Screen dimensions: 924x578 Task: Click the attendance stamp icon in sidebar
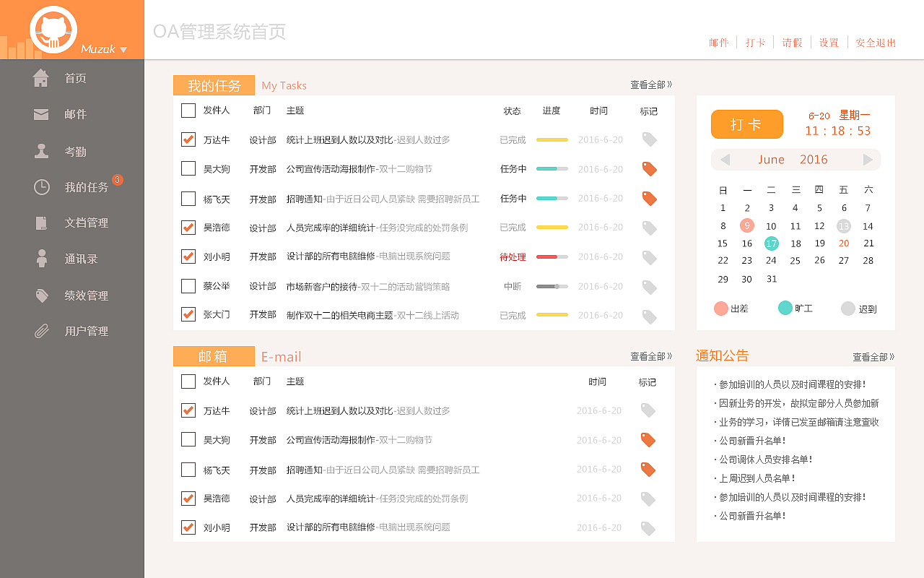[x=41, y=151]
